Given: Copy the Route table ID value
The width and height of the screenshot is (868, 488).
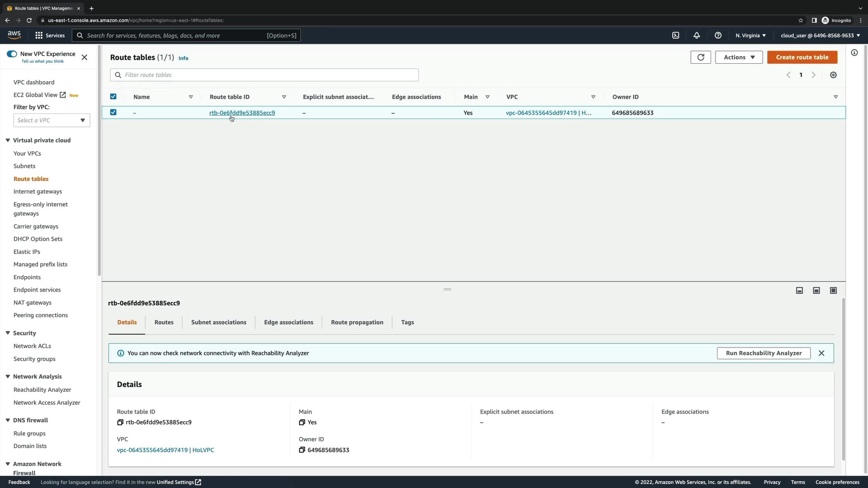Looking at the screenshot, I should tap(120, 422).
